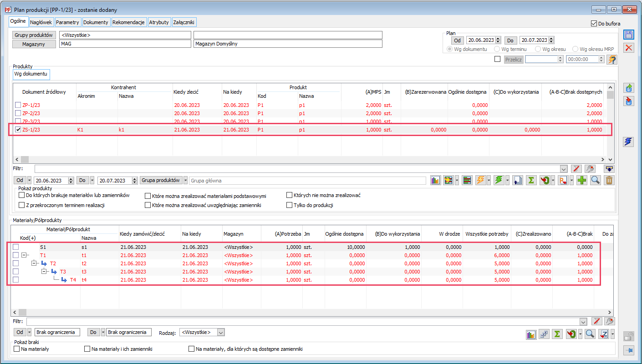The width and height of the screenshot is (642, 364).
Task: Open the Rodzaj dropdown
Action: coord(221,332)
